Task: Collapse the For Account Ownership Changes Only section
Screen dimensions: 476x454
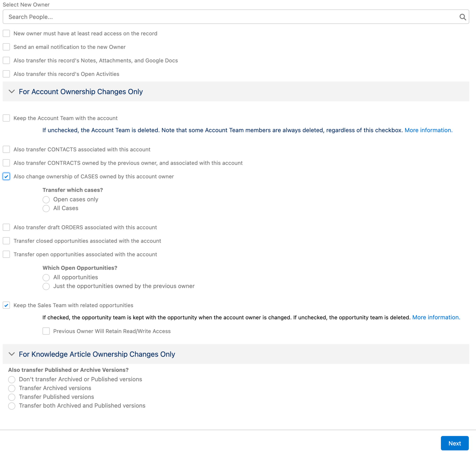Action: click(11, 92)
